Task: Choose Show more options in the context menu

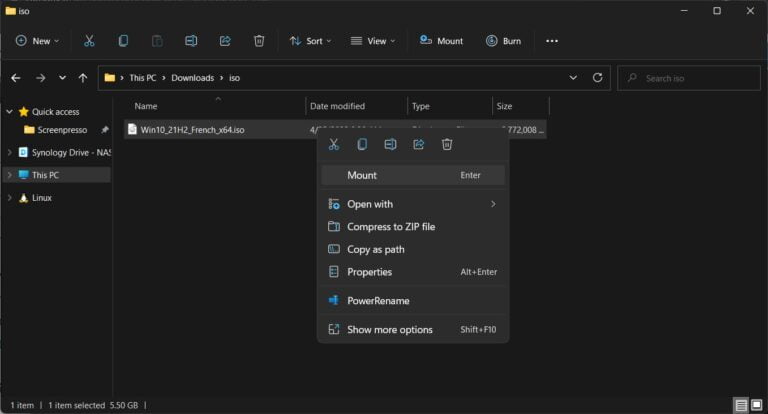Action: pos(389,329)
